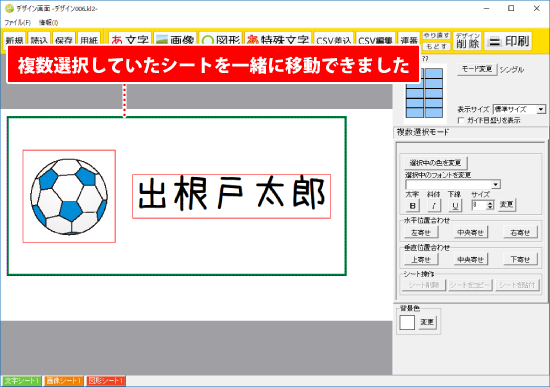Viewport: 550px width, 387px height.
Task: Click the モード変更 button
Action: pyautogui.click(x=477, y=69)
